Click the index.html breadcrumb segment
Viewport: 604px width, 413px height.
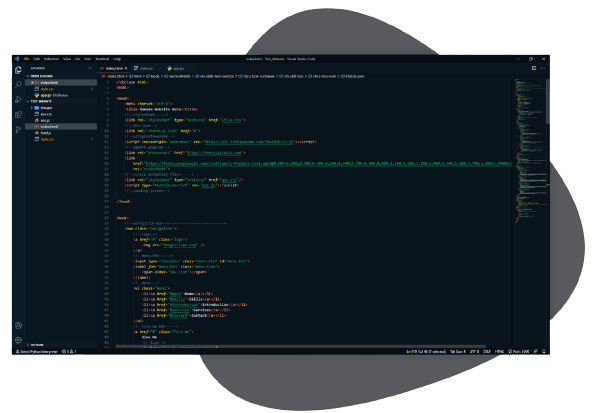point(114,76)
